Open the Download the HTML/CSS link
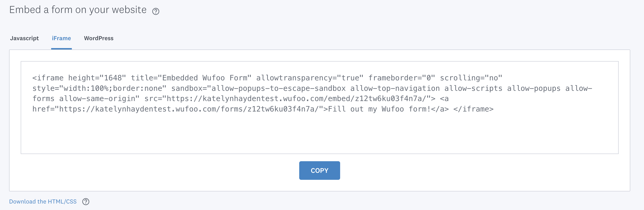644x210 pixels. pos(43,201)
